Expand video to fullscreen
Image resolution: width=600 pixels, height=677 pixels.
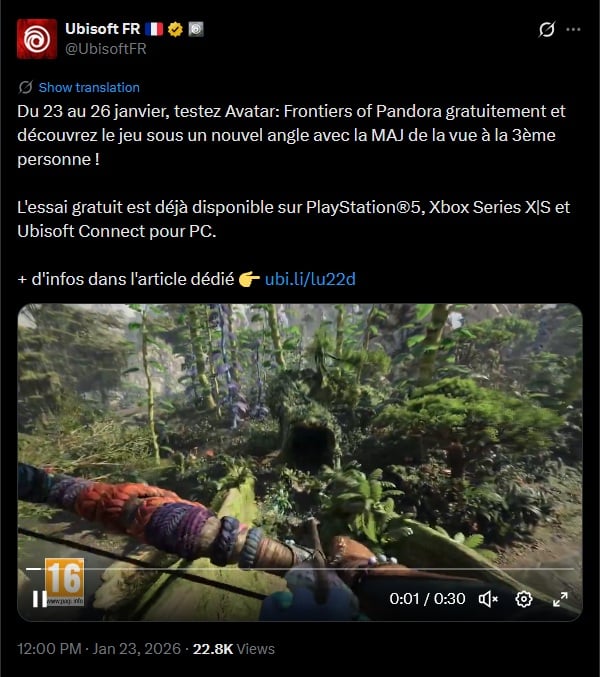560,599
